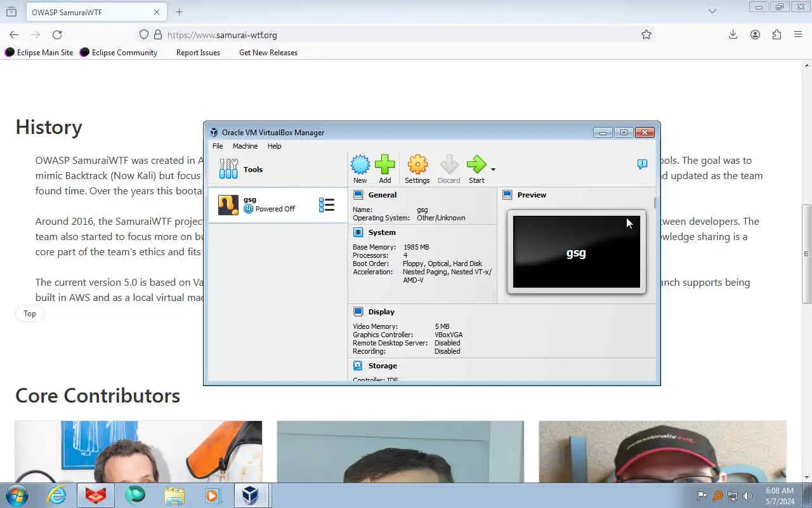Click the green round taskbar icon
The height and width of the screenshot is (508, 812).
pos(135,495)
